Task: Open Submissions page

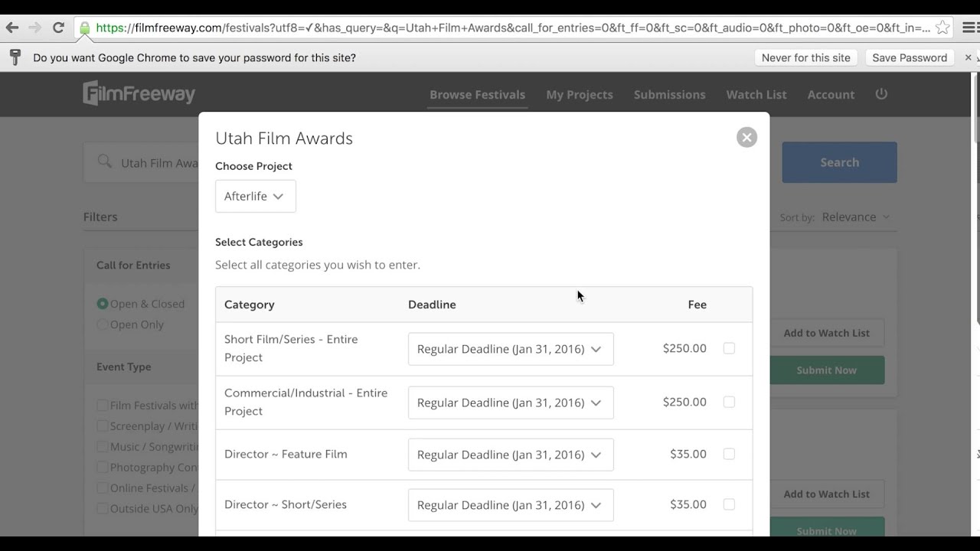Action: tap(670, 95)
